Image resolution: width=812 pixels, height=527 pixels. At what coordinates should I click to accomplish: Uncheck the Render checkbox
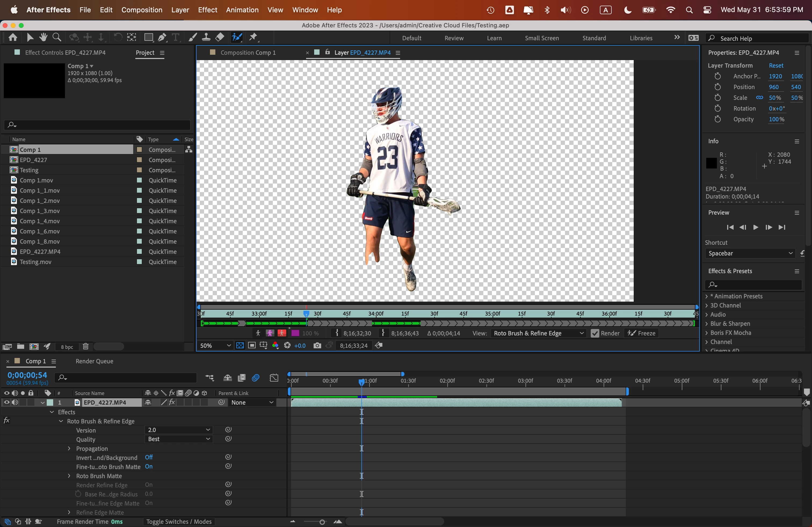[x=595, y=333]
